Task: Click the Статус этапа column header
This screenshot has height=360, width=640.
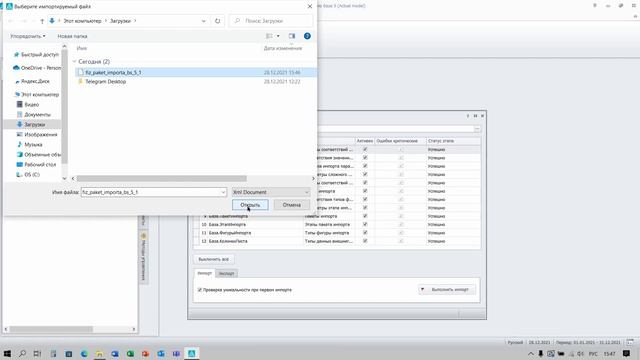Action: 453,141
